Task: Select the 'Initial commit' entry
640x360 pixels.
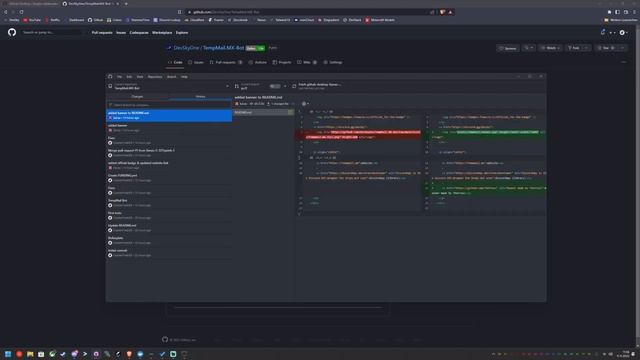Action: pyautogui.click(x=169, y=253)
